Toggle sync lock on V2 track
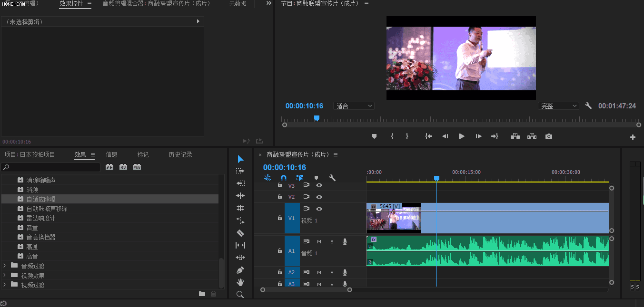 pyautogui.click(x=307, y=197)
